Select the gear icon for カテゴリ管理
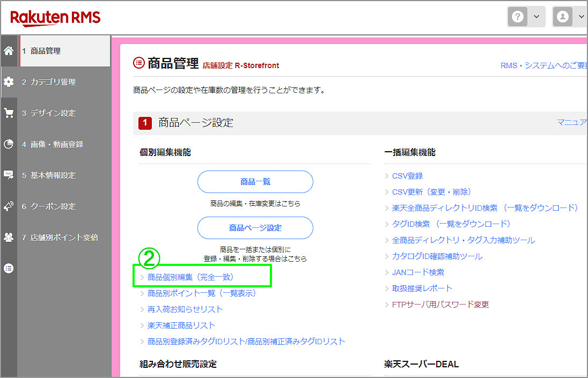The height and width of the screenshot is (378, 588). tap(9, 81)
